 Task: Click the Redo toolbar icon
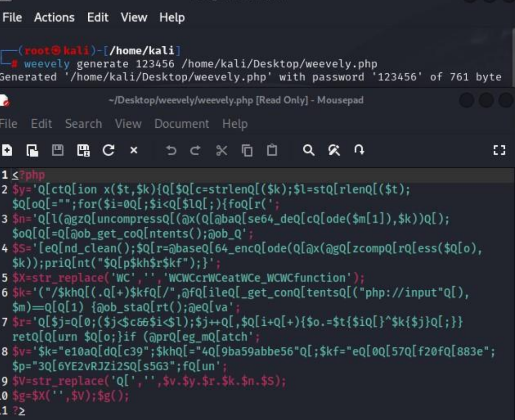[x=196, y=151]
